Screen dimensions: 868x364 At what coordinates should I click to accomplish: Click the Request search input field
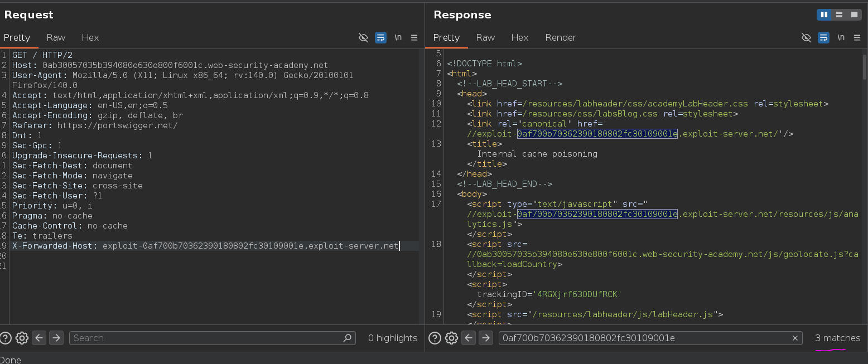pos(212,338)
